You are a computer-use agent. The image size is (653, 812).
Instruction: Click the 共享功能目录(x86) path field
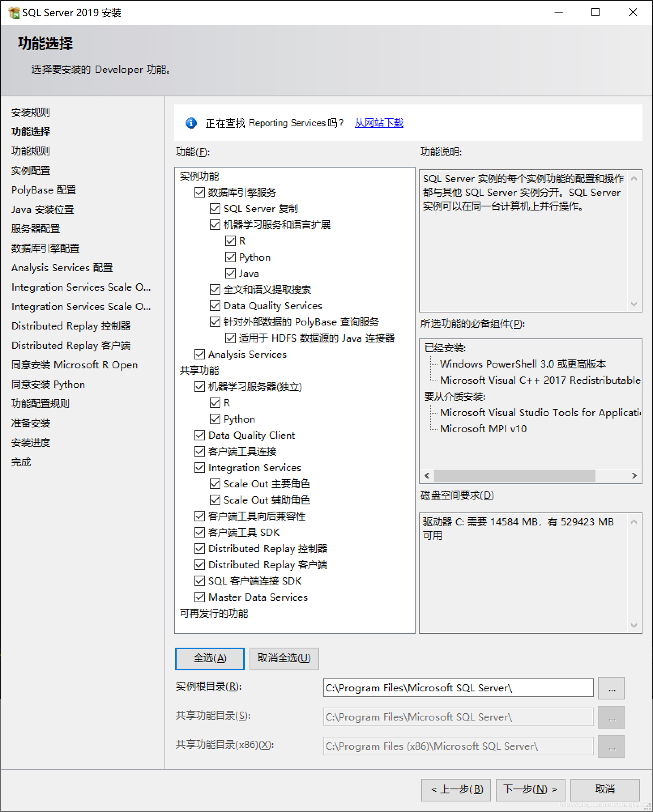[458, 746]
